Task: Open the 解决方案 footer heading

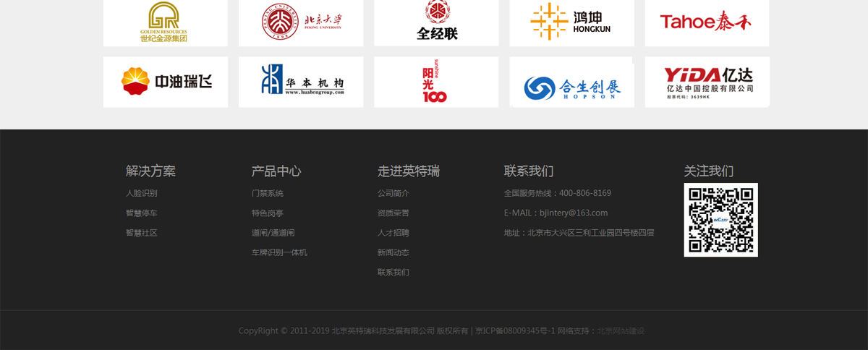Action: [x=150, y=171]
